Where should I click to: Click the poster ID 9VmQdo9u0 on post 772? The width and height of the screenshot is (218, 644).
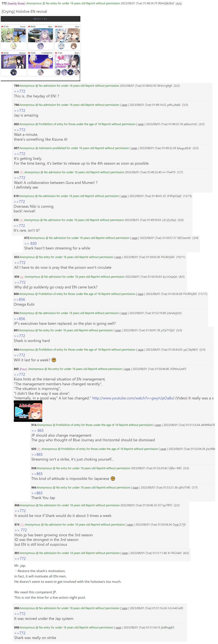pos(166,3)
